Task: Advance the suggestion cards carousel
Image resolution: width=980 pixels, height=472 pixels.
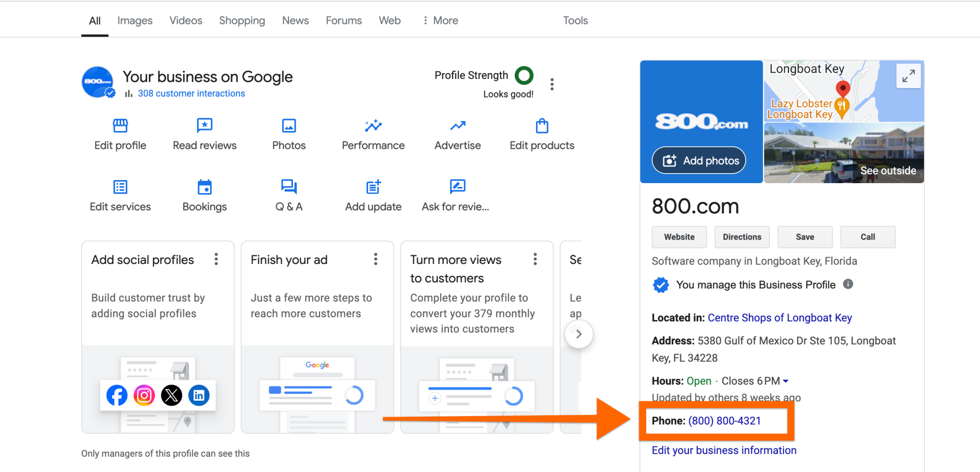Action: pyautogui.click(x=579, y=334)
